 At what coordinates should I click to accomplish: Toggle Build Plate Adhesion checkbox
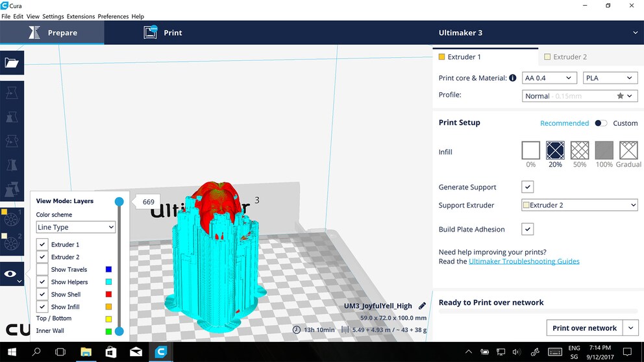(x=528, y=229)
